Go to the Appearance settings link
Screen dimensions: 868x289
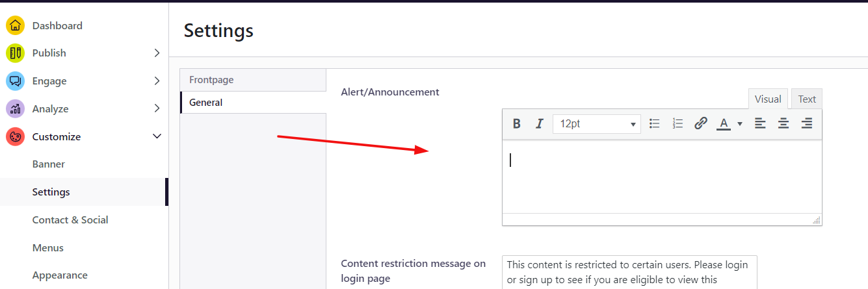coord(60,275)
